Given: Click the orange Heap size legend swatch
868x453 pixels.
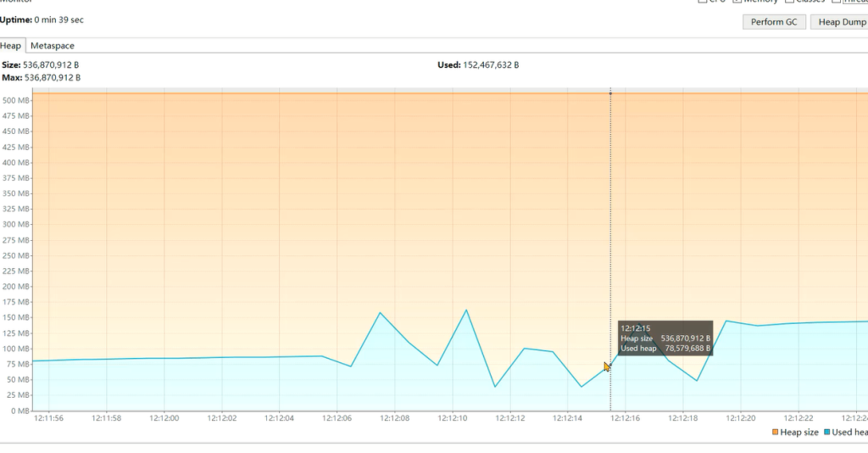Looking at the screenshot, I should [x=775, y=433].
